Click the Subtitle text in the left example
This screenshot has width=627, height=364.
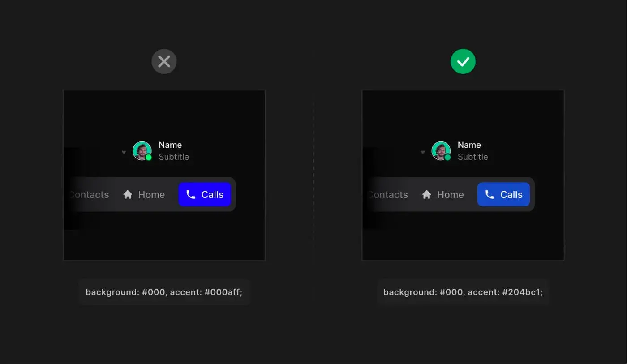[174, 157]
